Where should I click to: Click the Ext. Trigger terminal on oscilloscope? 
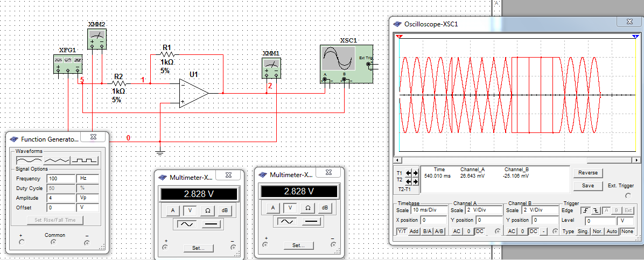(x=628, y=196)
